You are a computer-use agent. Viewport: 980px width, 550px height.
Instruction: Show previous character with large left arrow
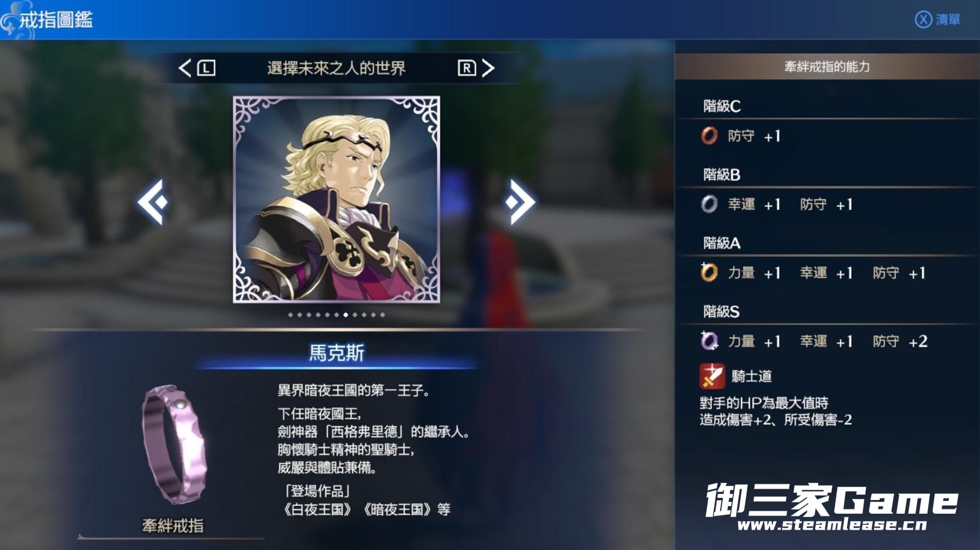click(x=152, y=202)
